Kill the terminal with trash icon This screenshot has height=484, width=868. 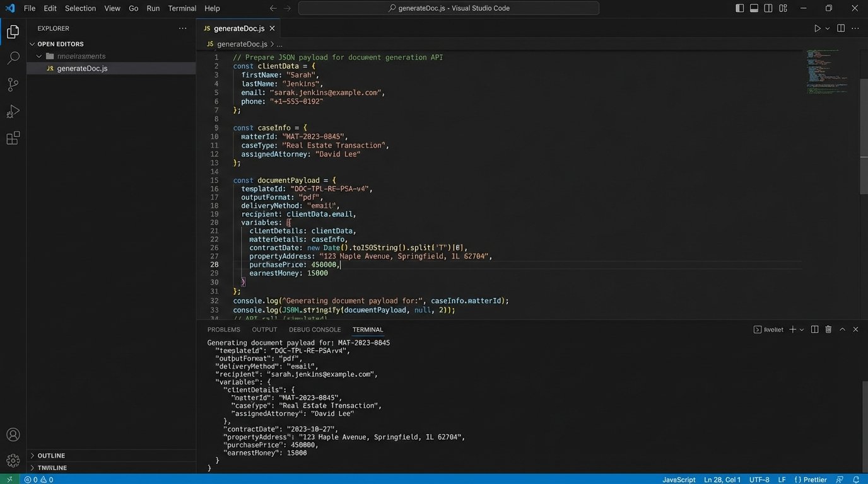coord(828,330)
